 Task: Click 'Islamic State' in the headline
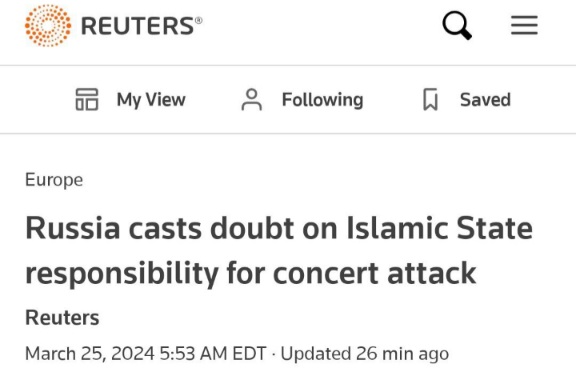click(439, 228)
